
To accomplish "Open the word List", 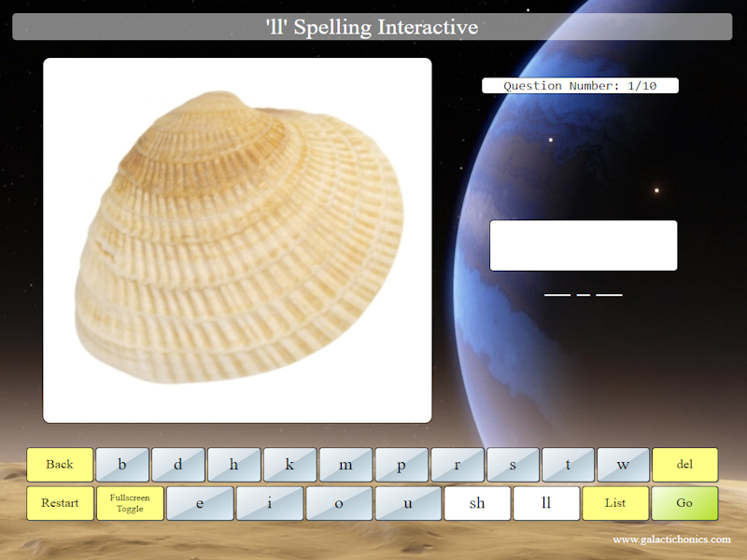I will point(615,503).
